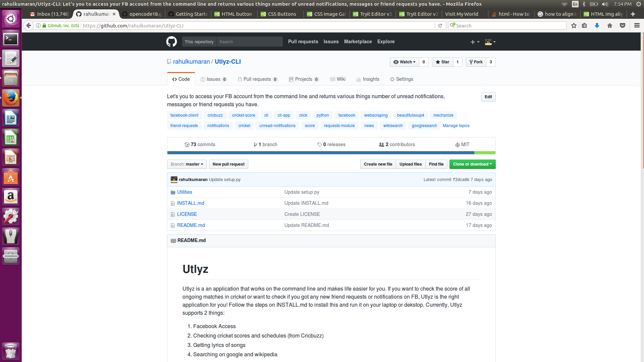Go to Firefox home page icon
Screen dimensions: 644x362
610,25
